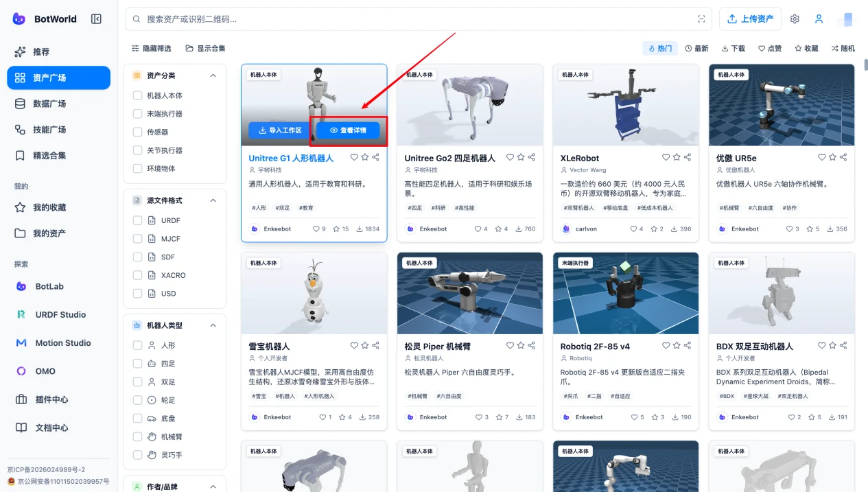
Task: Click the page vertical scrollbar
Action: [865, 65]
